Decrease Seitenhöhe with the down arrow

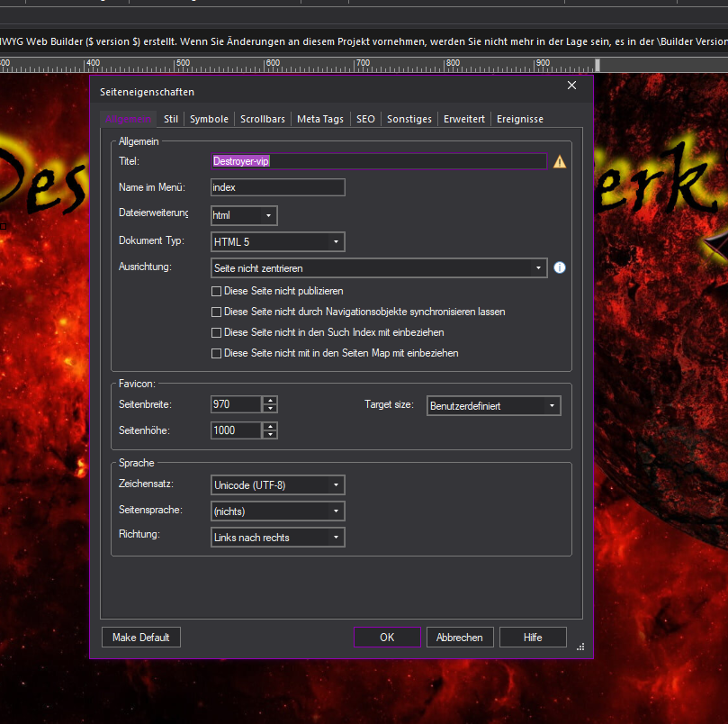click(x=270, y=435)
